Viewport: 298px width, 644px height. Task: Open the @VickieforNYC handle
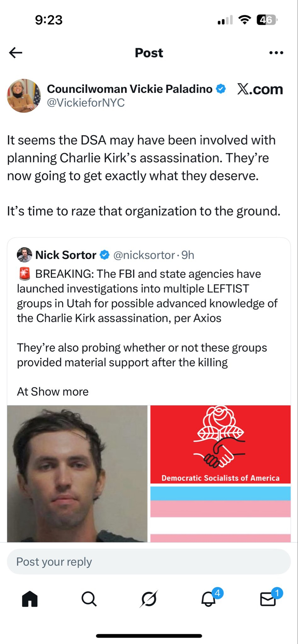click(x=86, y=103)
